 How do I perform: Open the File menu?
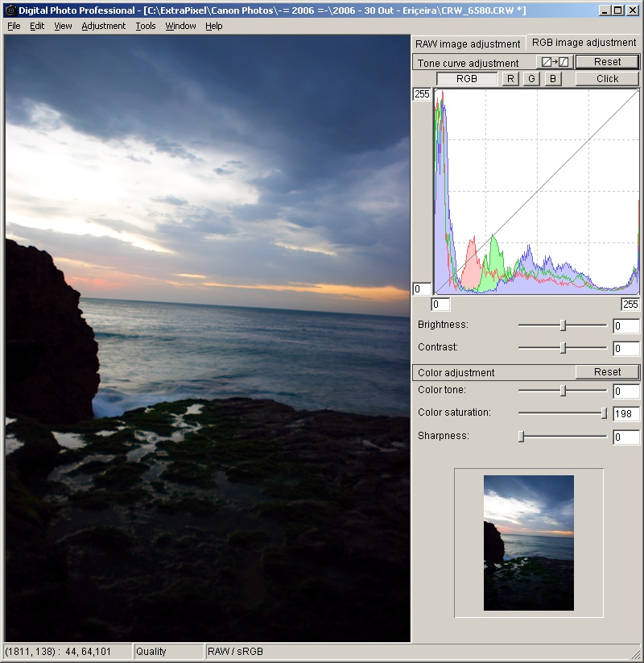click(14, 27)
